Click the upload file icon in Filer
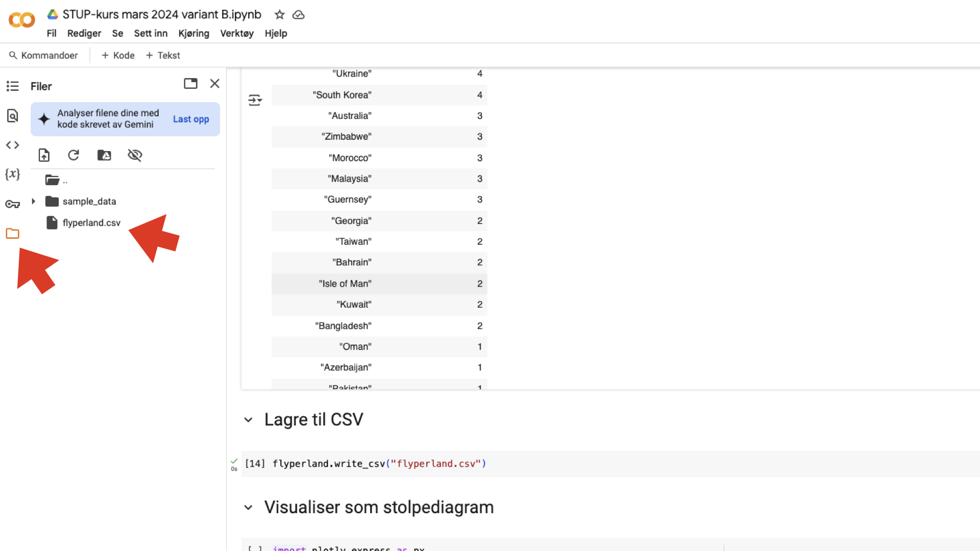This screenshot has height=551, width=980. (44, 155)
